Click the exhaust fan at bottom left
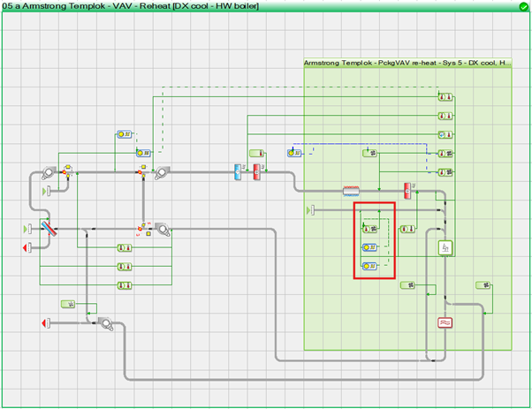Viewport: 532px width, 409px height. pos(104,324)
